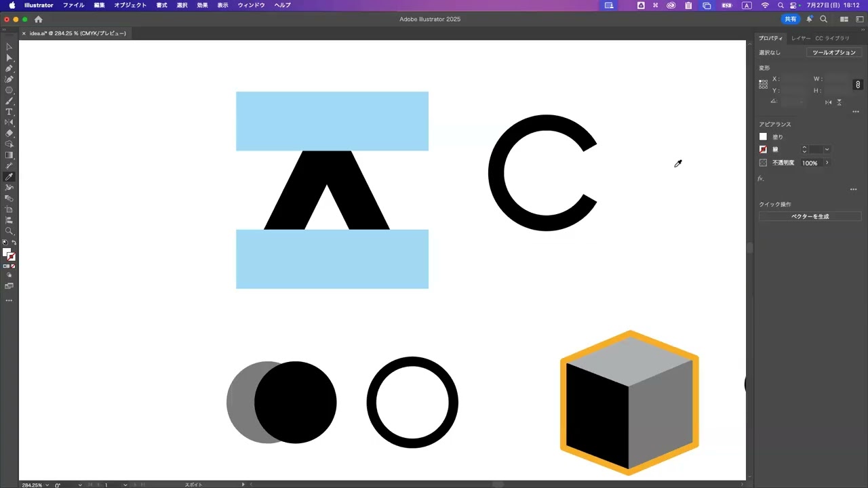Open zoom level dropdown at 284.25%
The height and width of the screenshot is (488, 868).
47,485
